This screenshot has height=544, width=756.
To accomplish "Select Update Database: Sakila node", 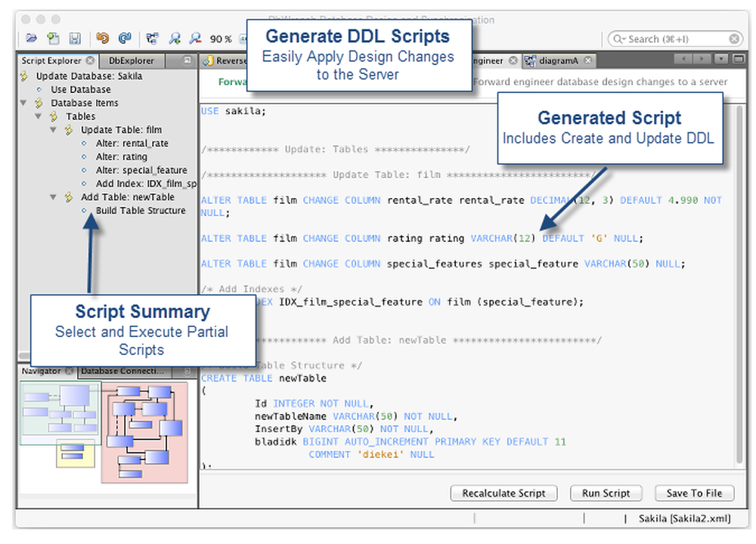I will pyautogui.click(x=89, y=76).
